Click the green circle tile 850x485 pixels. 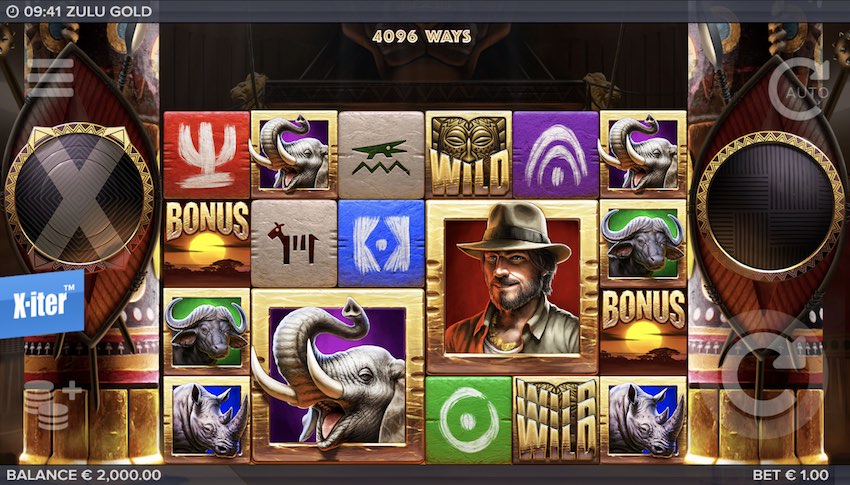(468, 419)
